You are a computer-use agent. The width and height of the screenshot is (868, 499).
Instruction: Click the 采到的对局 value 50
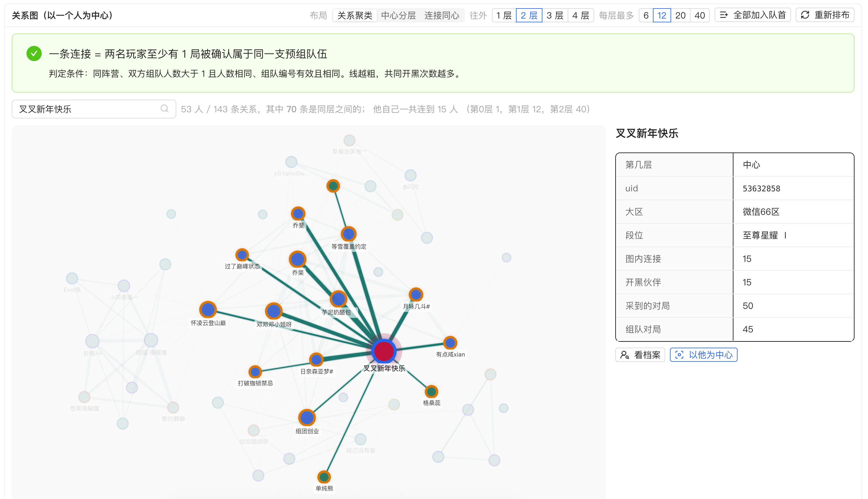tap(748, 306)
